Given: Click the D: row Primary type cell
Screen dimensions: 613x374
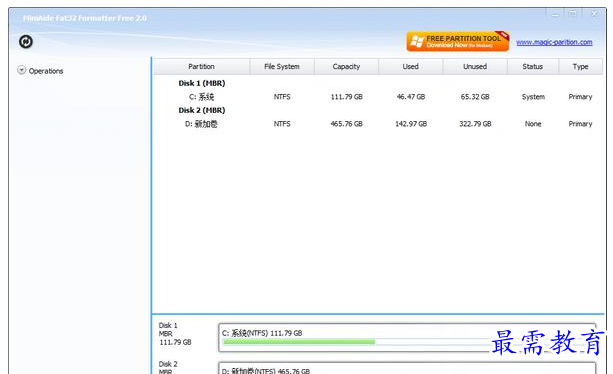Looking at the screenshot, I should point(580,124).
